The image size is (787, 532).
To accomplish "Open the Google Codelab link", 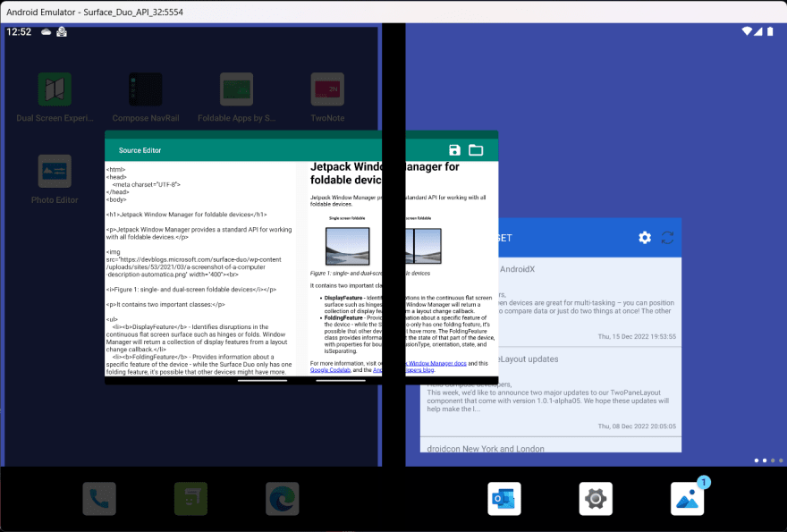I will pos(330,370).
